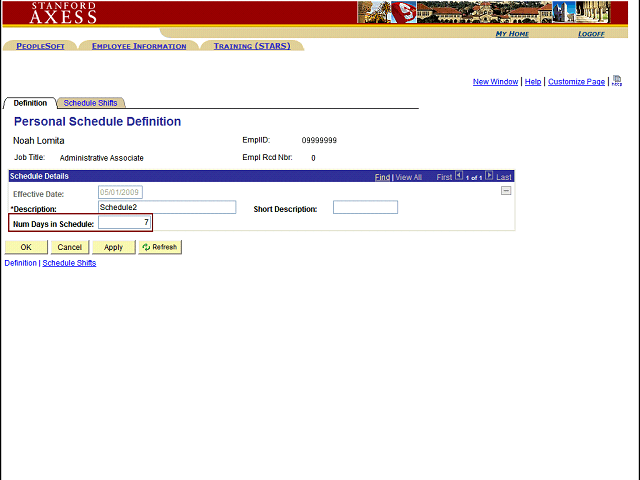Screen dimensions: 640x480
Task: Click Administrative Associate job title text
Action: pos(102,158)
